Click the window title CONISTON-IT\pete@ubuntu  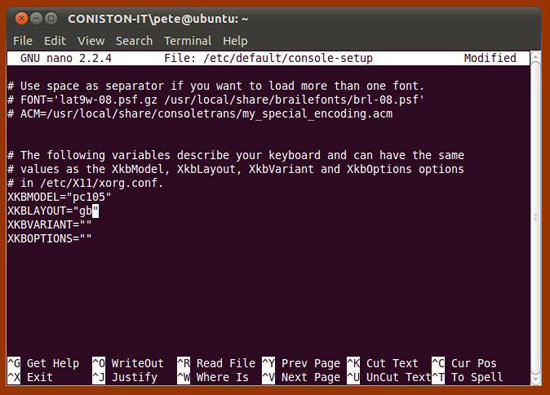tap(158, 19)
